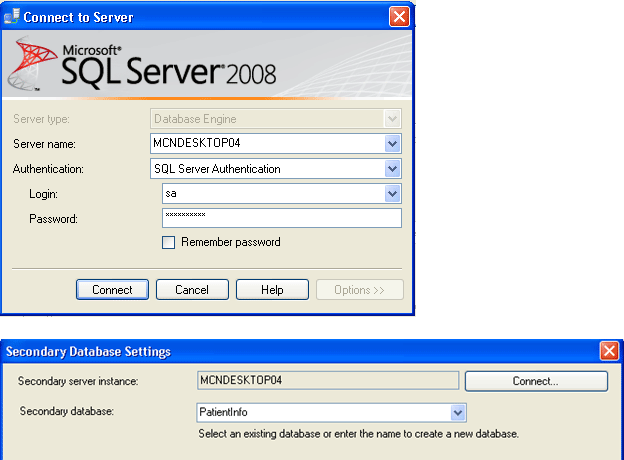Click the "Select an existing database" hint text
This screenshot has width=624, height=460.
pyautogui.click(x=359, y=434)
